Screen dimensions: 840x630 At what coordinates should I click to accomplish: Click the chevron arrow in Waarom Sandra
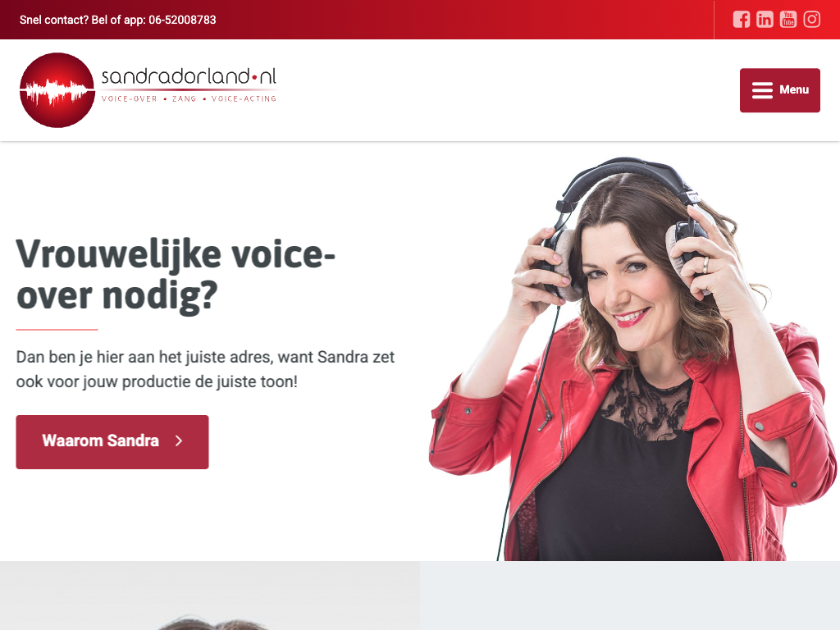pos(179,441)
